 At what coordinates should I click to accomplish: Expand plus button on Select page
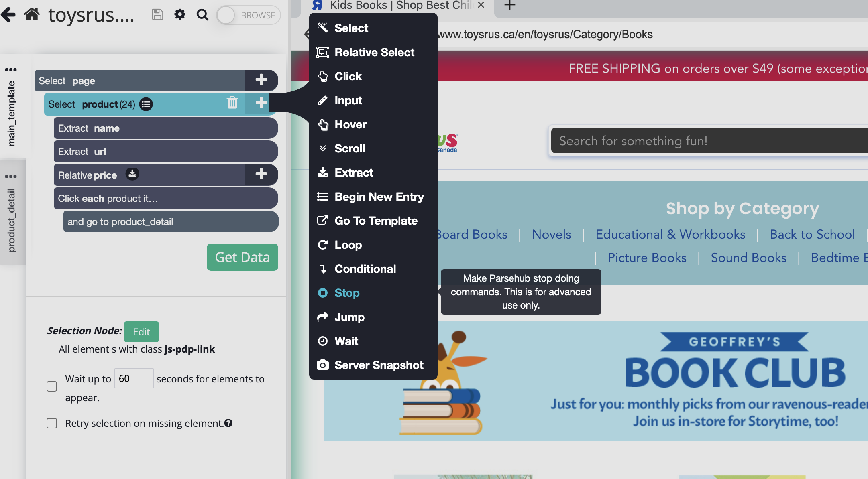[261, 80]
